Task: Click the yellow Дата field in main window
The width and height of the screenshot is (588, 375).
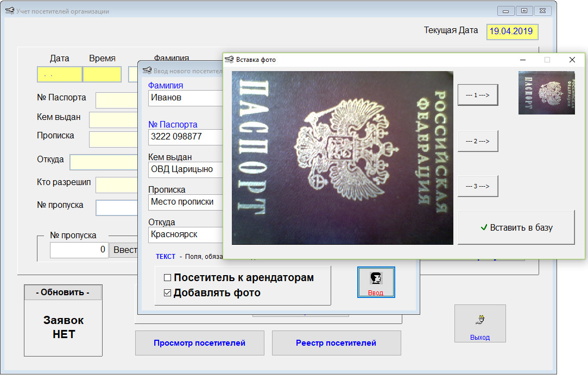Action: (x=60, y=74)
